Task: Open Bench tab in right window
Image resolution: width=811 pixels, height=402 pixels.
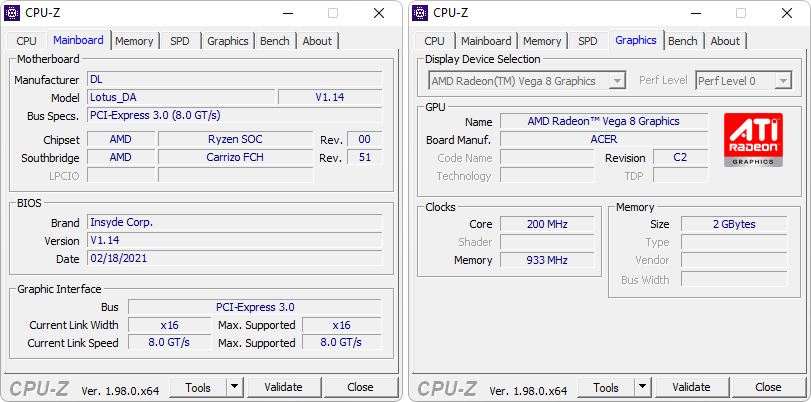Action: pyautogui.click(x=683, y=41)
